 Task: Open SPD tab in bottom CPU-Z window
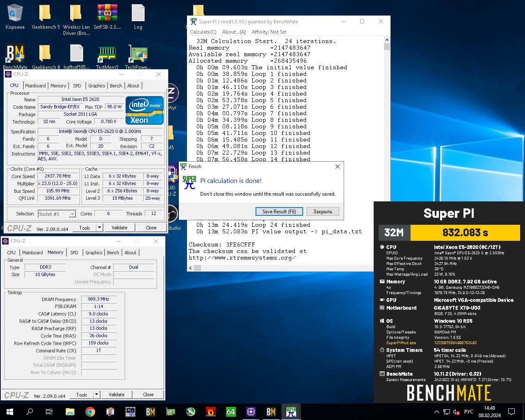pyautogui.click(x=74, y=253)
